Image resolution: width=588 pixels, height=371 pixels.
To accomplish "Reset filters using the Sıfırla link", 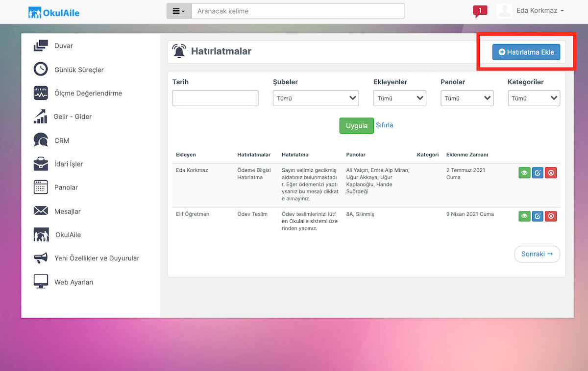I will (385, 125).
